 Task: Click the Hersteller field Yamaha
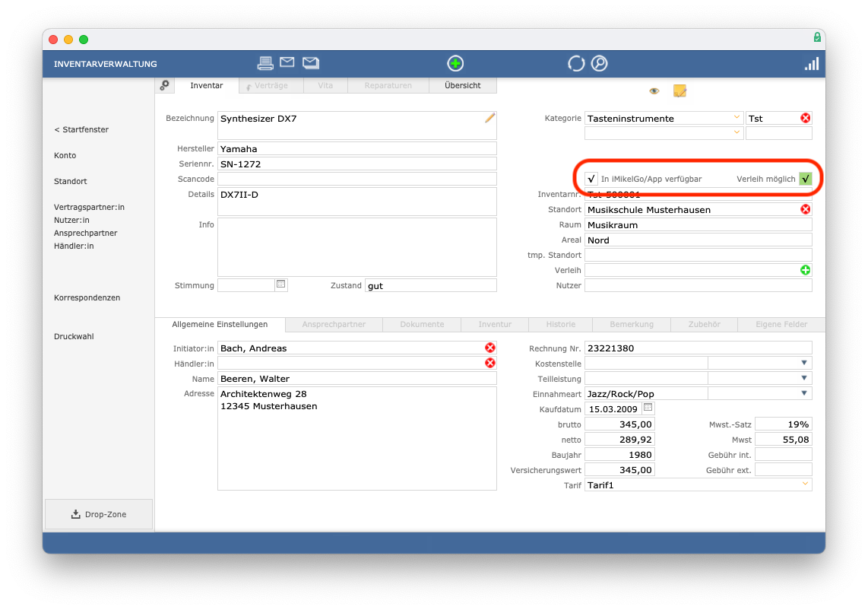(357, 148)
